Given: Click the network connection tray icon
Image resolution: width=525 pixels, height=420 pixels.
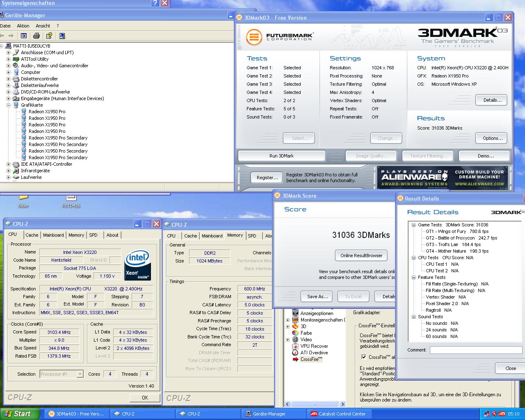Looking at the screenshot, I should 487,414.
